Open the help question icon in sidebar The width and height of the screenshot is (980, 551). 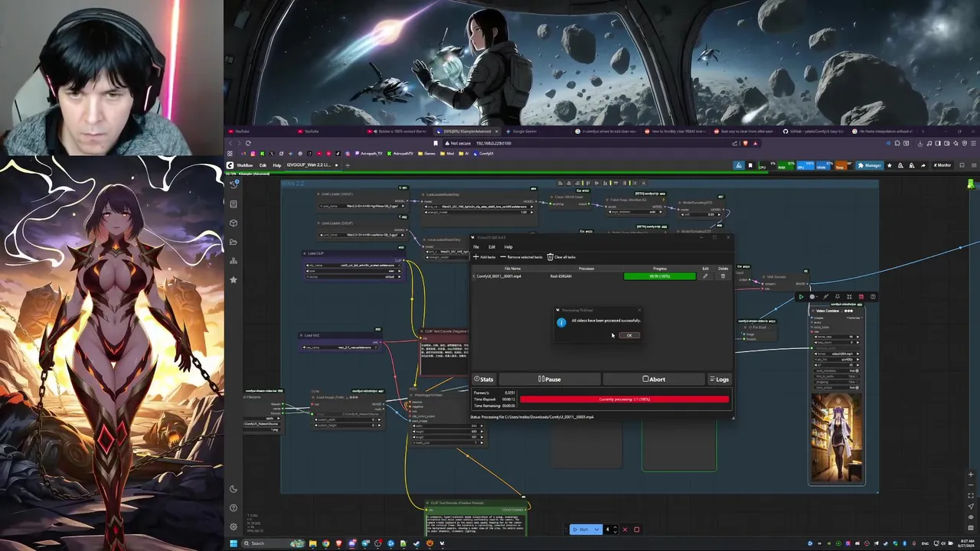[234, 507]
